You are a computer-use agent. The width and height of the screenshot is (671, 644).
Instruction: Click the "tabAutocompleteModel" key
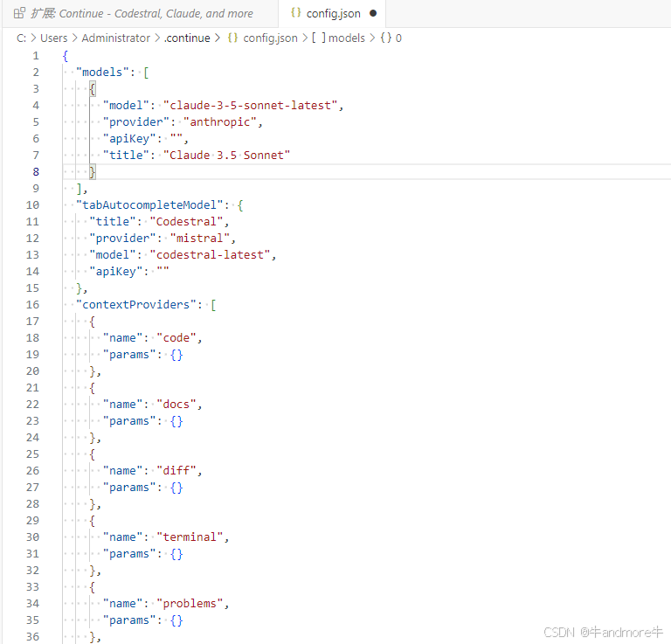tap(149, 205)
